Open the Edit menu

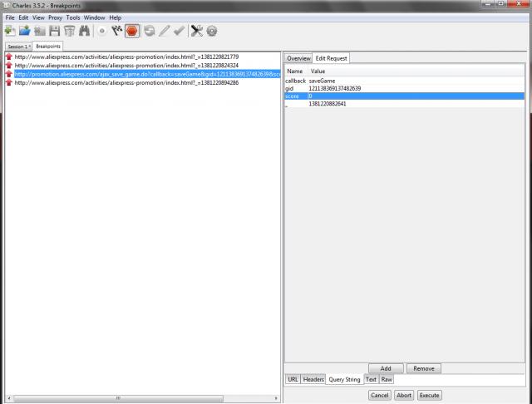[x=23, y=17]
